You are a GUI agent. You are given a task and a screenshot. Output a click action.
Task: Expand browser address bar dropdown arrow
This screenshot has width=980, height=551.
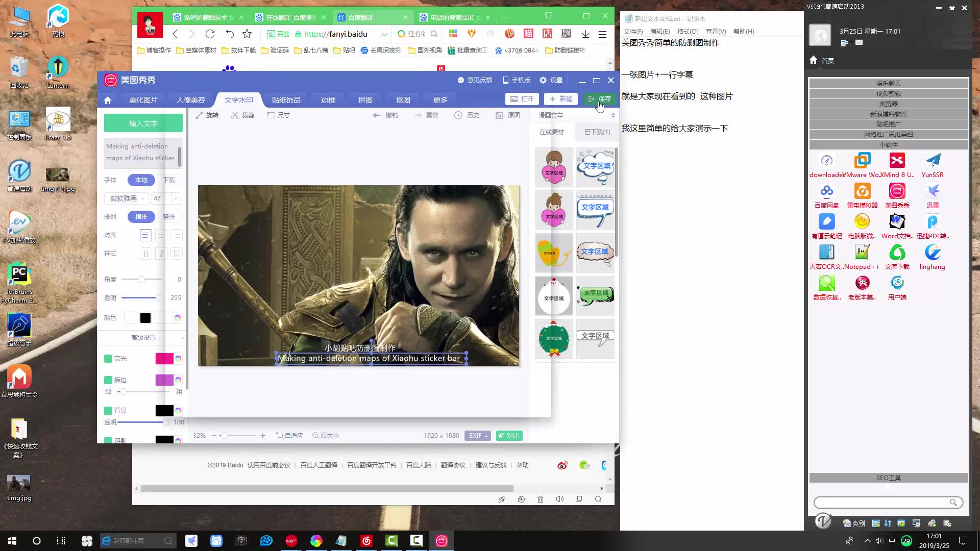tap(384, 34)
